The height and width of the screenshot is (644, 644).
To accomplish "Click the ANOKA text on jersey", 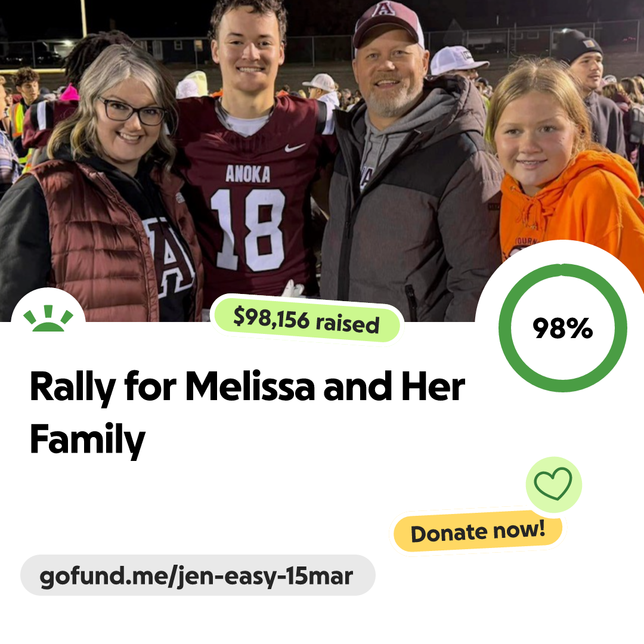I will [247, 174].
